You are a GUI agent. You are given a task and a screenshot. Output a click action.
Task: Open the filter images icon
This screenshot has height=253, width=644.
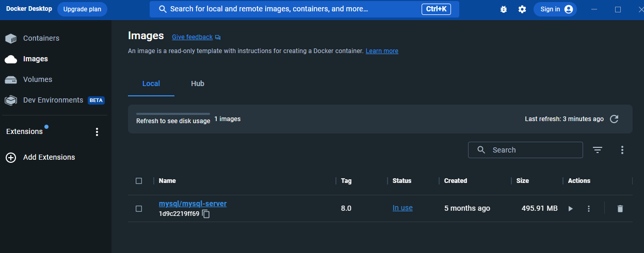pos(598,150)
